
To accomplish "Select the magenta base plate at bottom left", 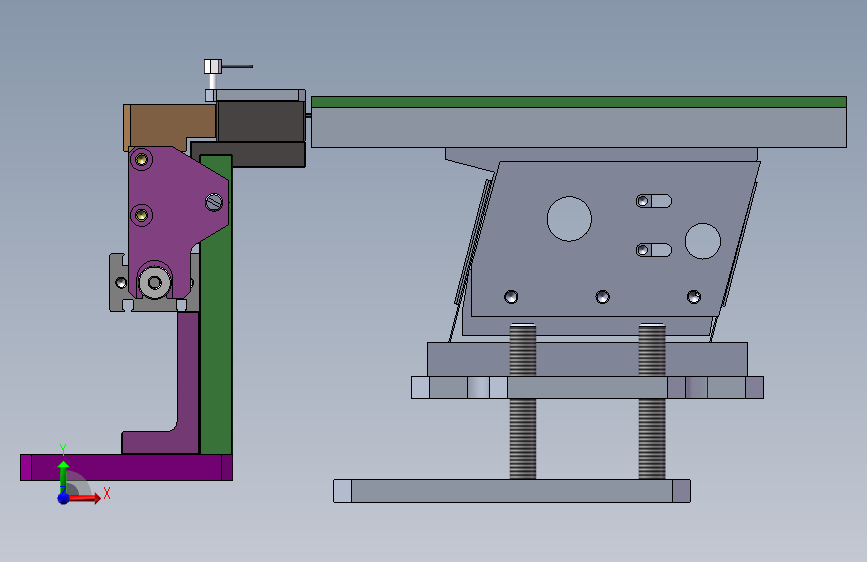I will pos(126,467).
